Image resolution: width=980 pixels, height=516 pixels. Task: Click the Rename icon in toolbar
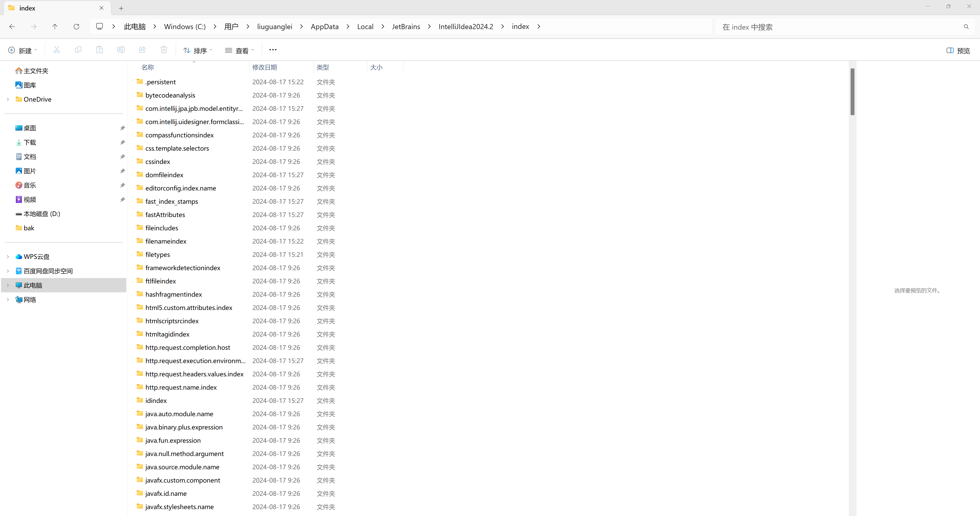(121, 50)
